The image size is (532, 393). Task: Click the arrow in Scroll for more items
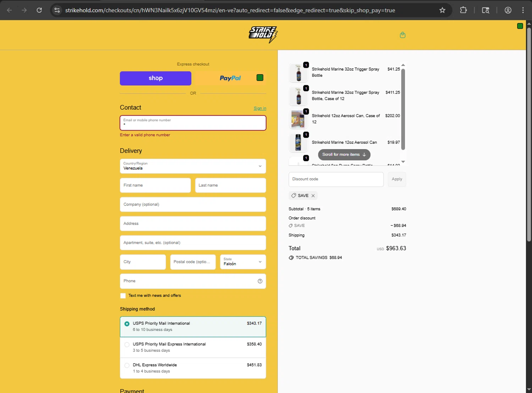[x=364, y=154]
